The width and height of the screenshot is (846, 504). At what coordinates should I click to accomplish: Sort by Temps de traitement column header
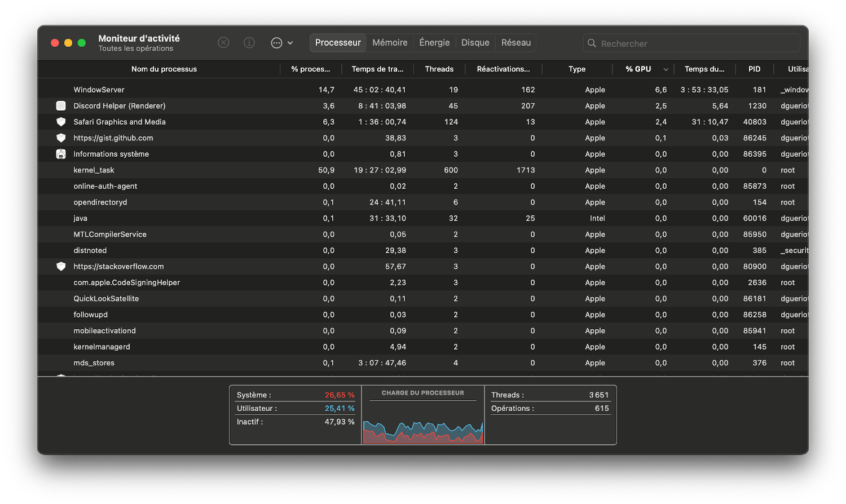click(377, 69)
